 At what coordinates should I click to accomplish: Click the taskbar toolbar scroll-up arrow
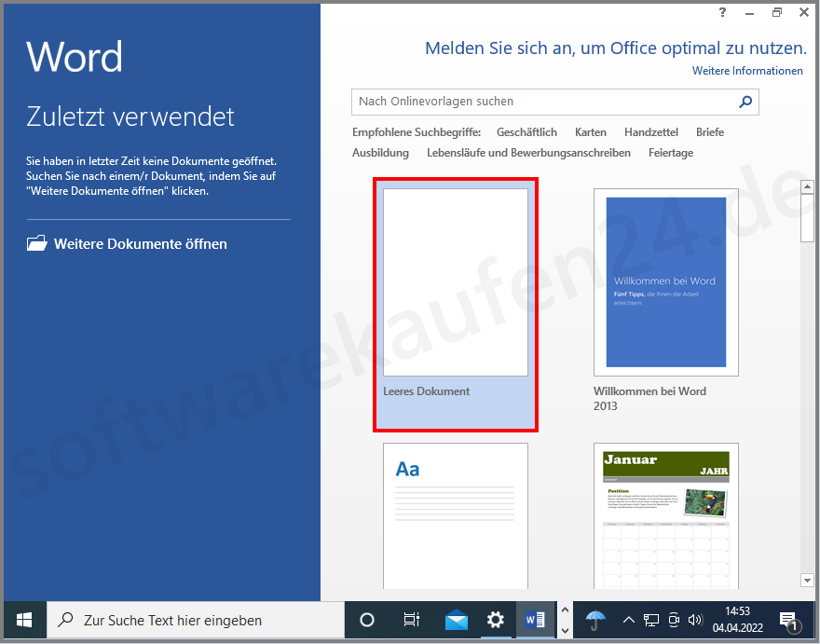point(565,610)
